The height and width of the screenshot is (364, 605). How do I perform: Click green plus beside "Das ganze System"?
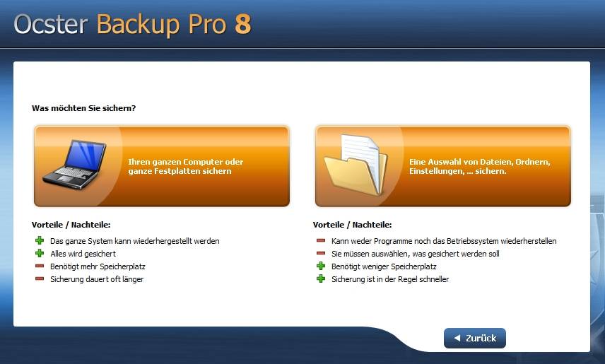pyautogui.click(x=40, y=240)
